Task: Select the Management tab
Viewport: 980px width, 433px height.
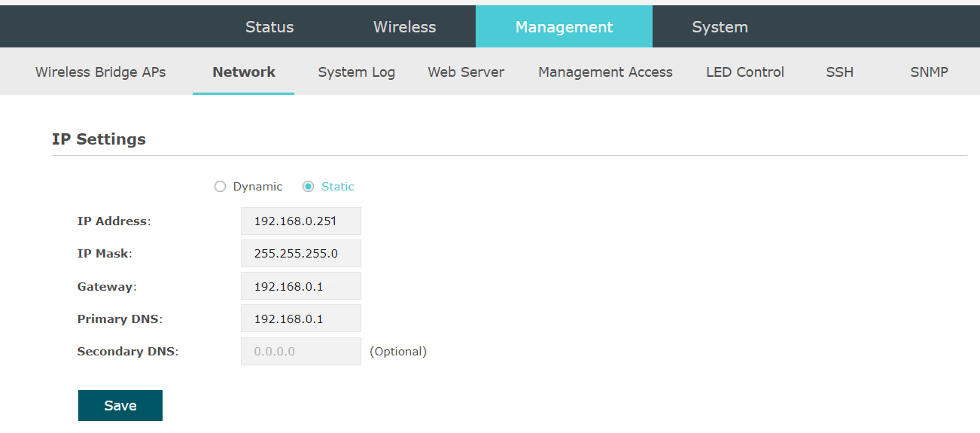Action: point(564,27)
